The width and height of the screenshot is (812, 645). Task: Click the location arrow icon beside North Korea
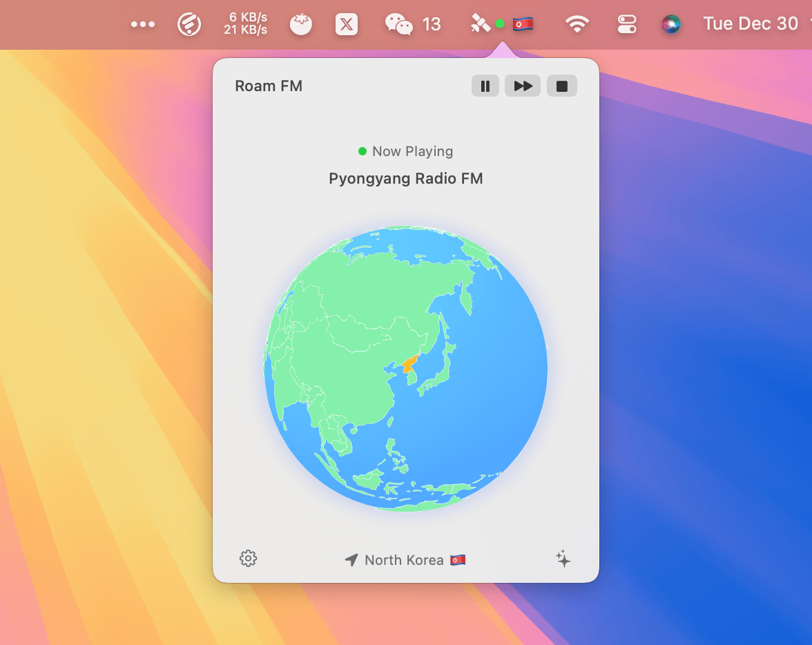pyautogui.click(x=351, y=560)
